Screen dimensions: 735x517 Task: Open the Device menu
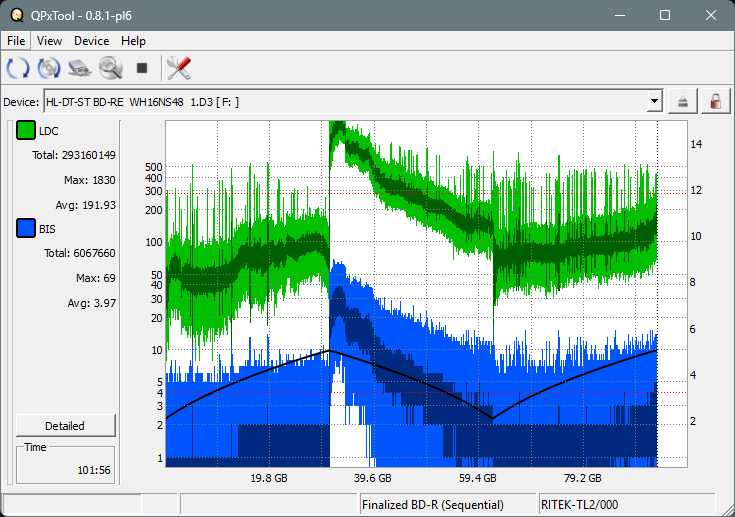[91, 41]
